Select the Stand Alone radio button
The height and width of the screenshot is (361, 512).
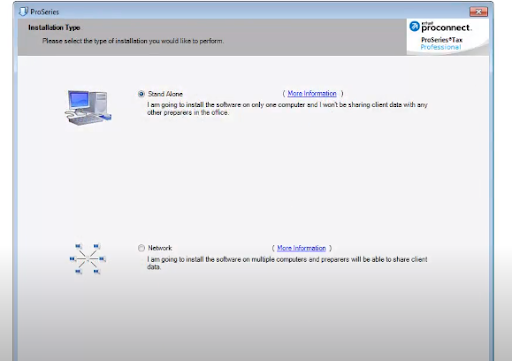point(141,94)
